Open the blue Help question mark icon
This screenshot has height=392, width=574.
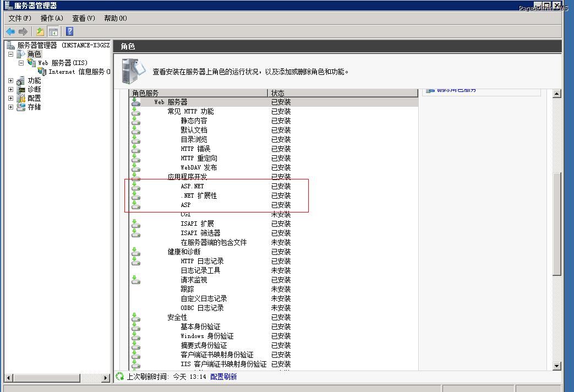69,31
